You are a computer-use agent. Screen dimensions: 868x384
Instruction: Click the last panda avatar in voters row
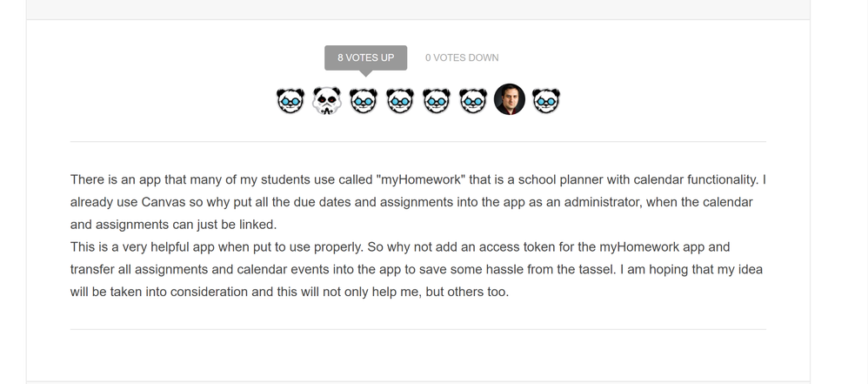pos(546,100)
